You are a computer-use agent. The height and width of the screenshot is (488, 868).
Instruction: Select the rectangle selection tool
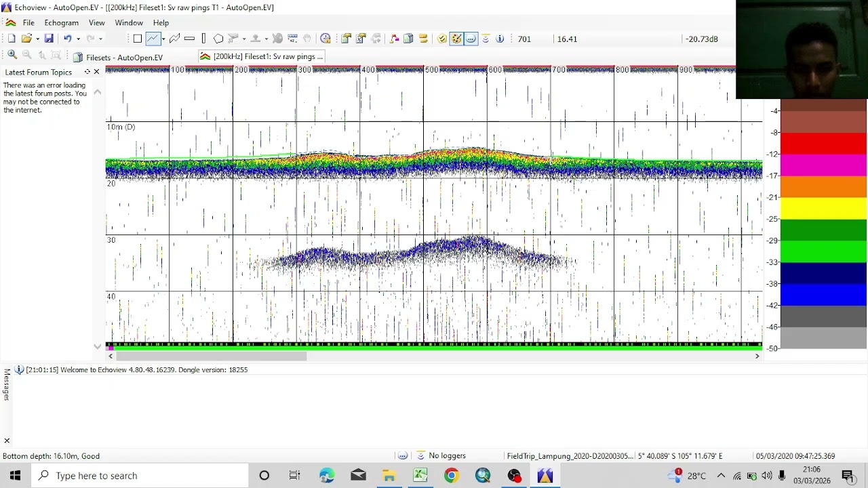click(138, 39)
